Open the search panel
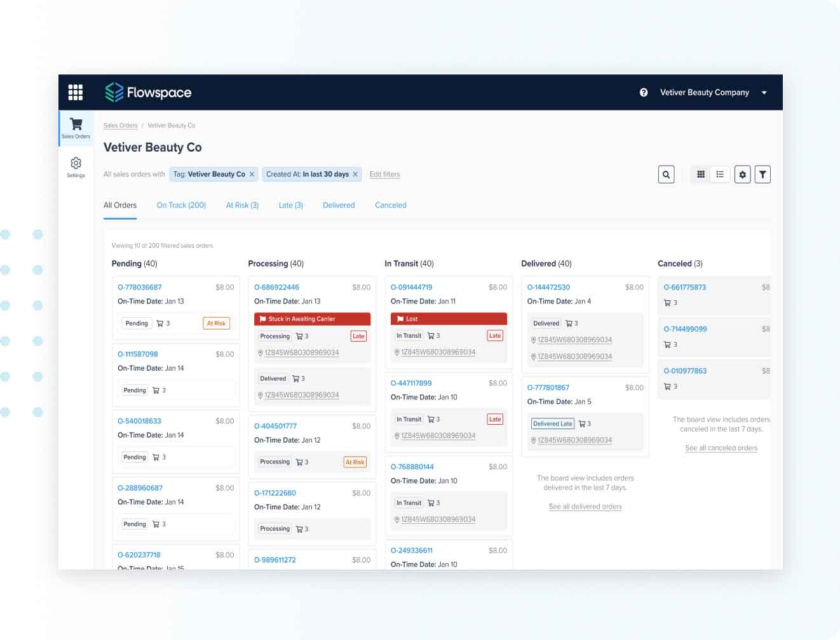 (666, 174)
